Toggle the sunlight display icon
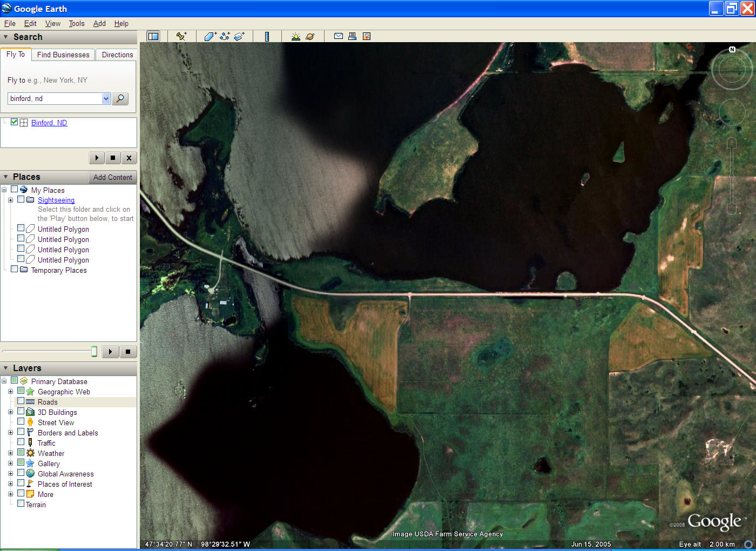The width and height of the screenshot is (756, 551). pyautogui.click(x=295, y=36)
